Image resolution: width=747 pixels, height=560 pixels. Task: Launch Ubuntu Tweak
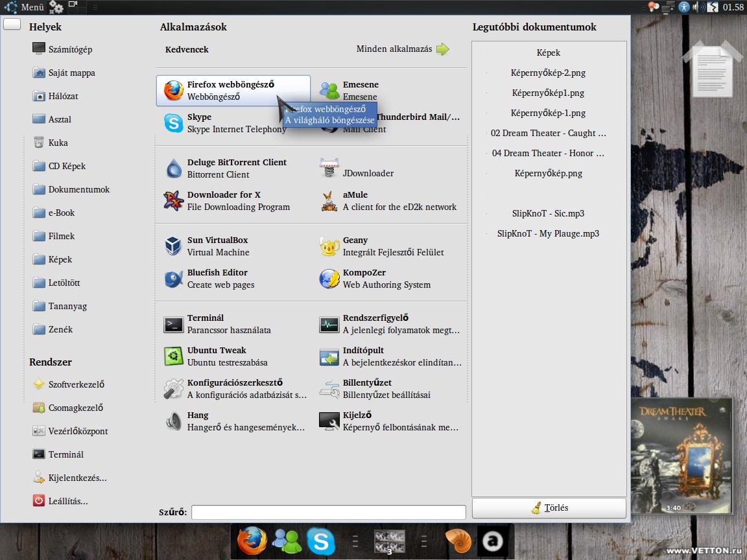tap(233, 356)
